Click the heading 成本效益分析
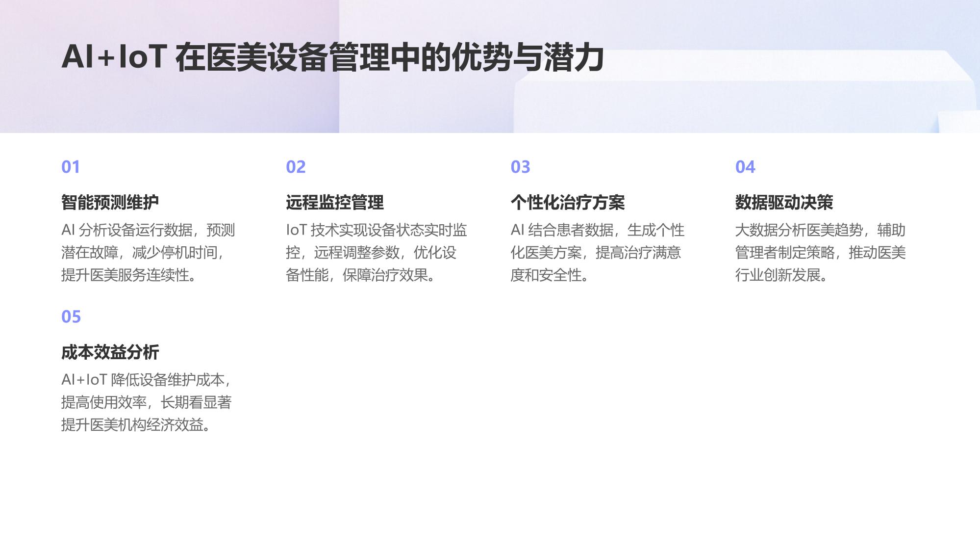This screenshot has height=552, width=980. tap(110, 352)
